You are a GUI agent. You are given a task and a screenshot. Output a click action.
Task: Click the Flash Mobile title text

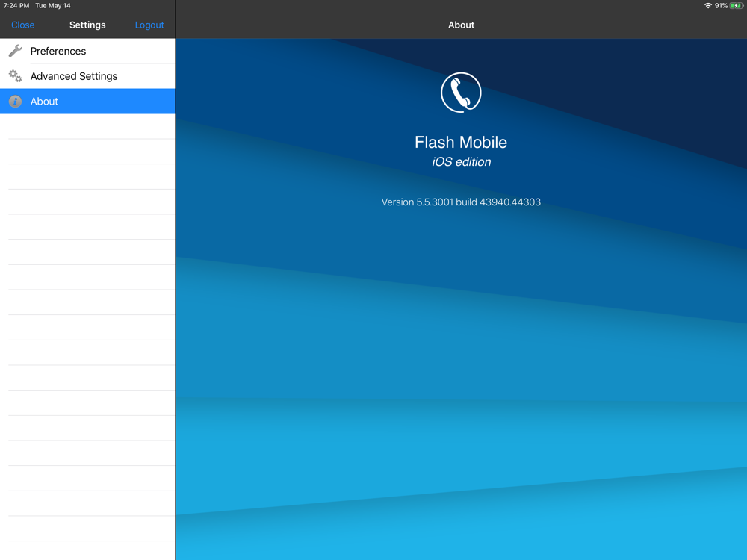[x=461, y=142]
